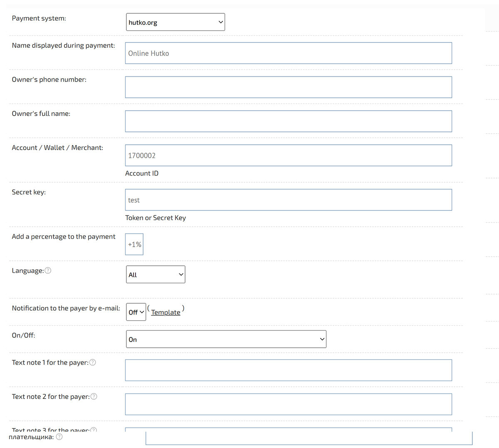Focus Text note 2 for the payer field

click(x=288, y=404)
